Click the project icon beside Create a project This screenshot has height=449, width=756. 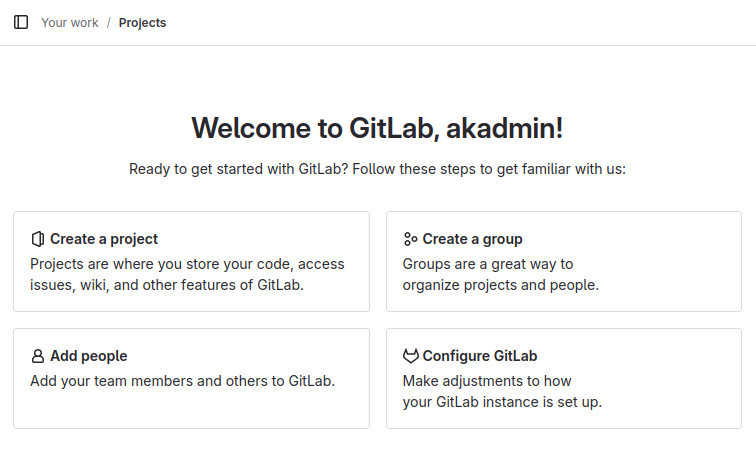tap(38, 239)
